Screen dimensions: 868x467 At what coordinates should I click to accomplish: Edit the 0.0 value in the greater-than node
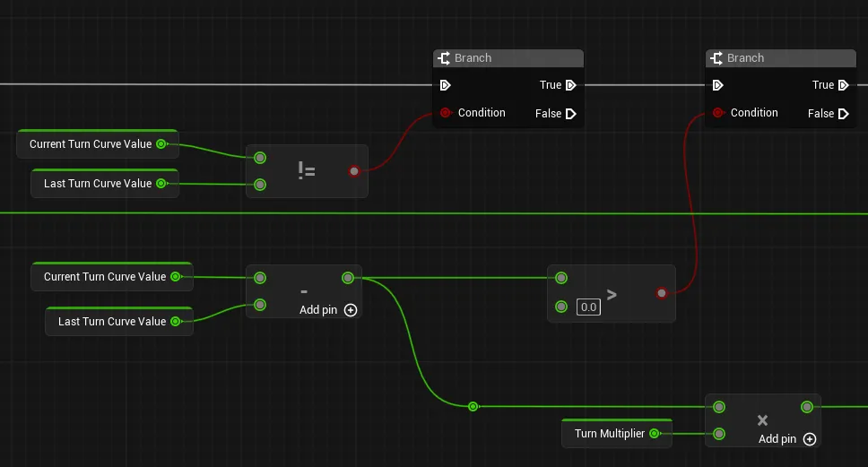pos(588,307)
